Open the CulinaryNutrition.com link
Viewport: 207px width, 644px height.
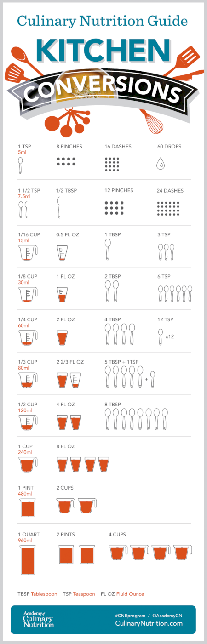point(149,624)
